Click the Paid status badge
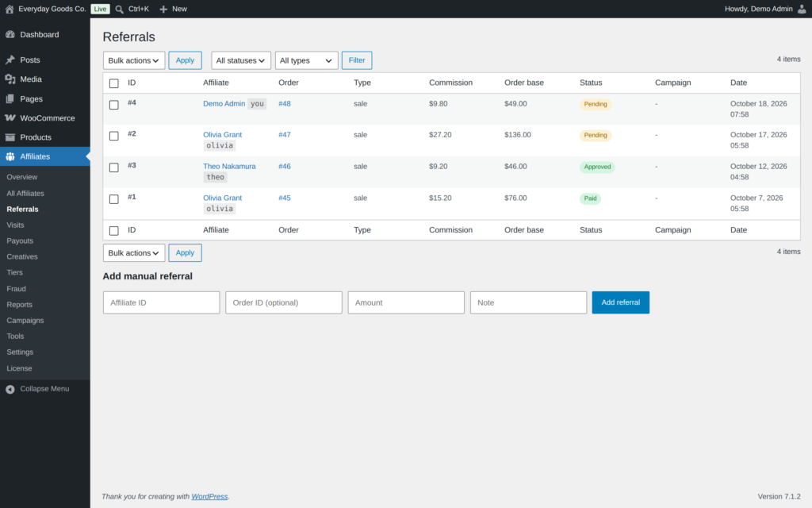The height and width of the screenshot is (508, 812). tap(590, 198)
